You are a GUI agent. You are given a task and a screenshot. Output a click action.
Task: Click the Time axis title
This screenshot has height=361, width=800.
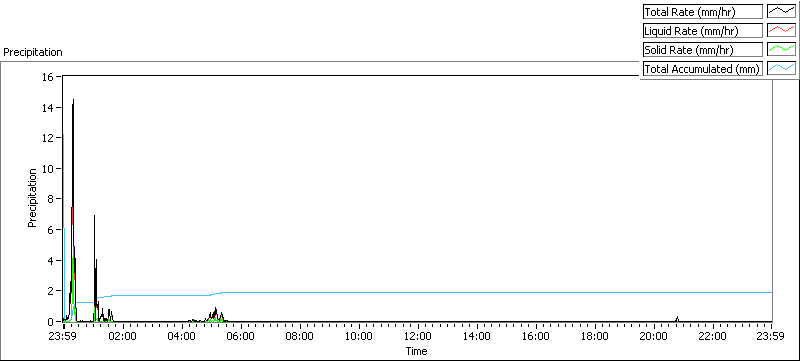tap(416, 351)
